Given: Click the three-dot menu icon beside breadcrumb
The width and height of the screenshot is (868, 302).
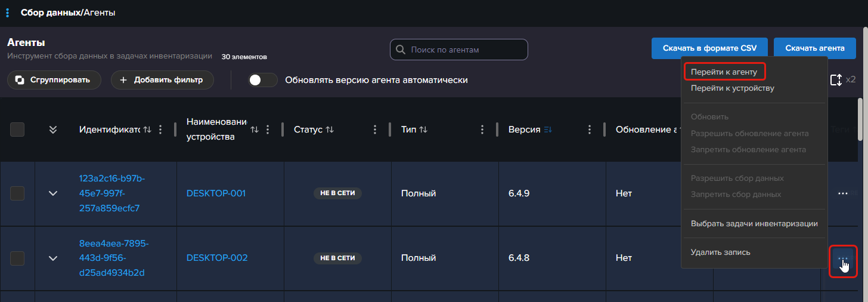Looking at the screenshot, I should coord(7,13).
